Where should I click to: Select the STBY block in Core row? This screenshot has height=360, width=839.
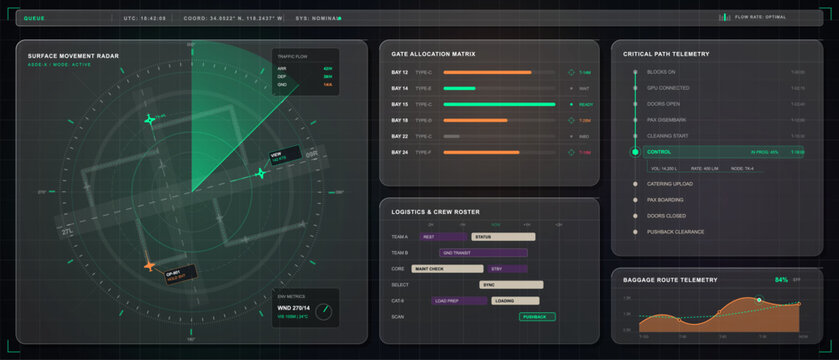tap(507, 269)
